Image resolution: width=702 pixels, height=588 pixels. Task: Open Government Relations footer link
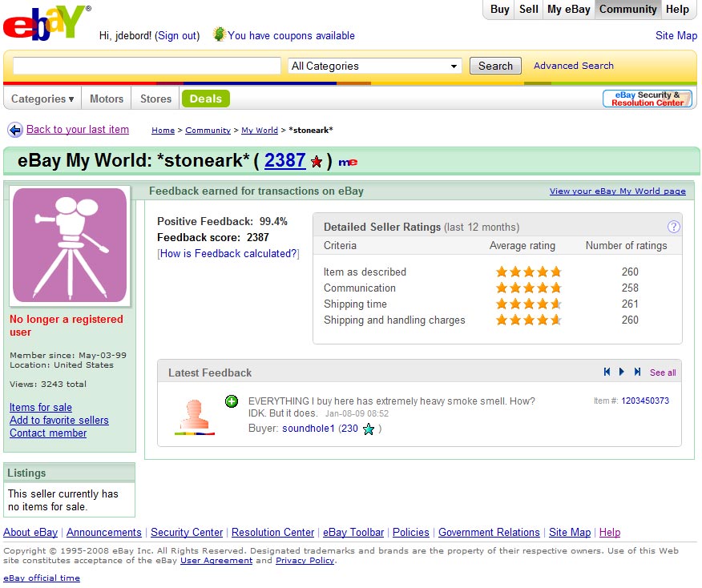click(x=489, y=532)
